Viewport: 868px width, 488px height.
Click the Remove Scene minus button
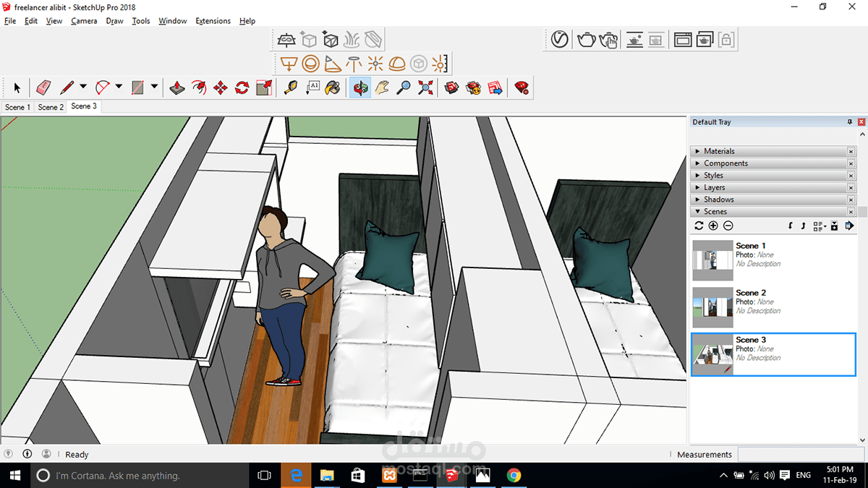(728, 226)
